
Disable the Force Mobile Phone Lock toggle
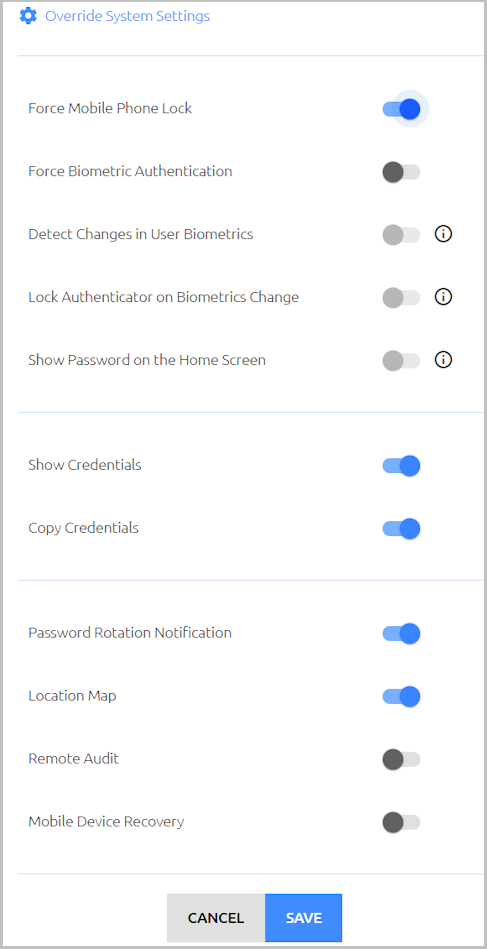[401, 109]
